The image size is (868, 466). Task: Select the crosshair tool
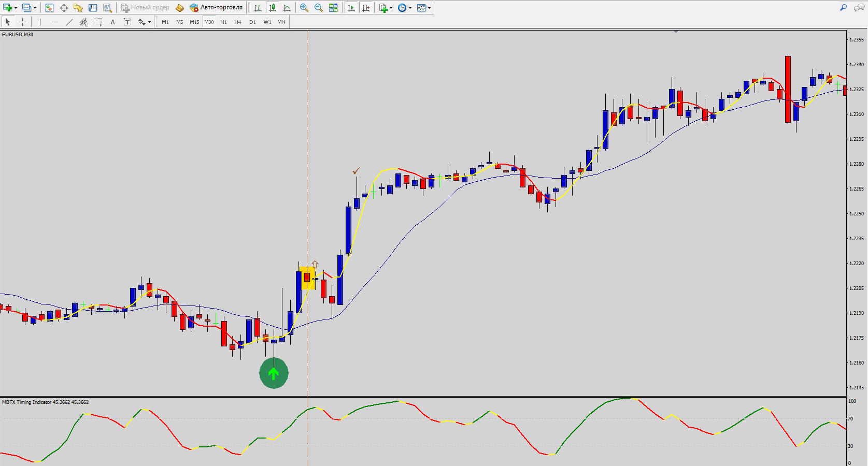coord(22,22)
